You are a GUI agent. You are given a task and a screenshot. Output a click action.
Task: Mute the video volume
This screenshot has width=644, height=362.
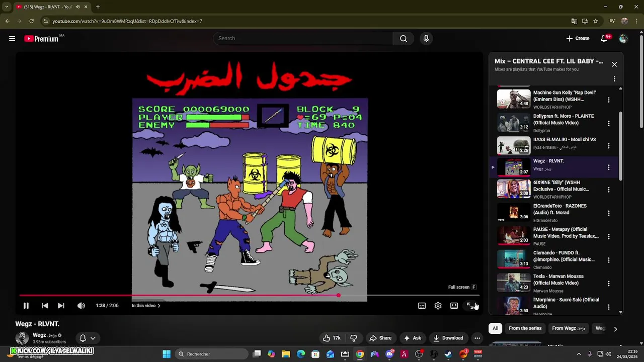point(81,305)
